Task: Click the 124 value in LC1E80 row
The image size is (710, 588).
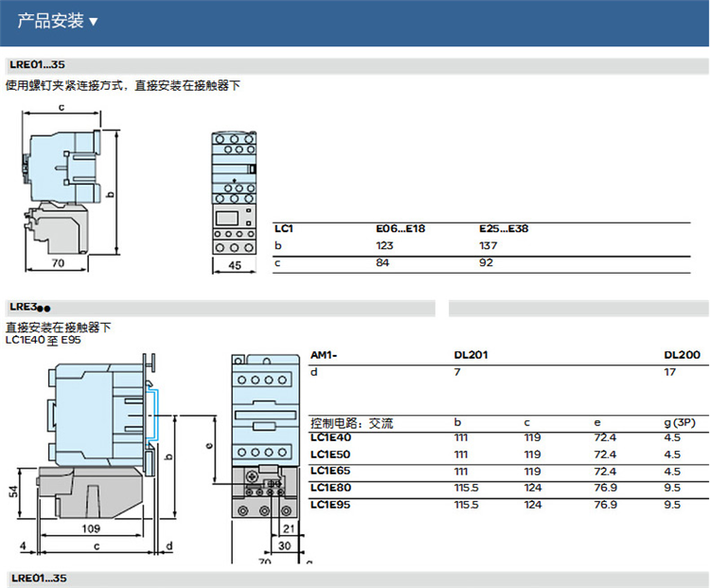Action: pos(532,488)
